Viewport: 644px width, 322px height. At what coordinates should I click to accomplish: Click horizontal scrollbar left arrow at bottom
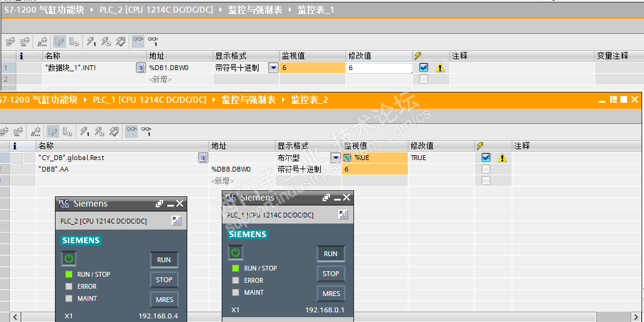click(15, 317)
